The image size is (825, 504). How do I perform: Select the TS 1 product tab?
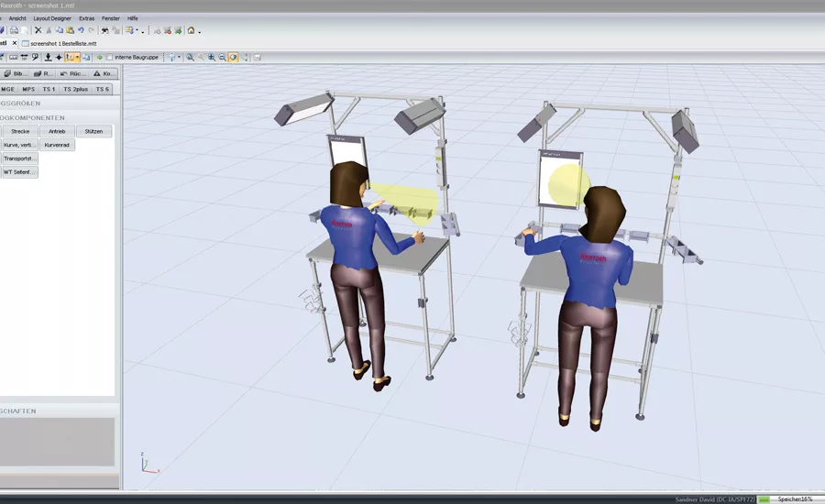[x=49, y=90]
